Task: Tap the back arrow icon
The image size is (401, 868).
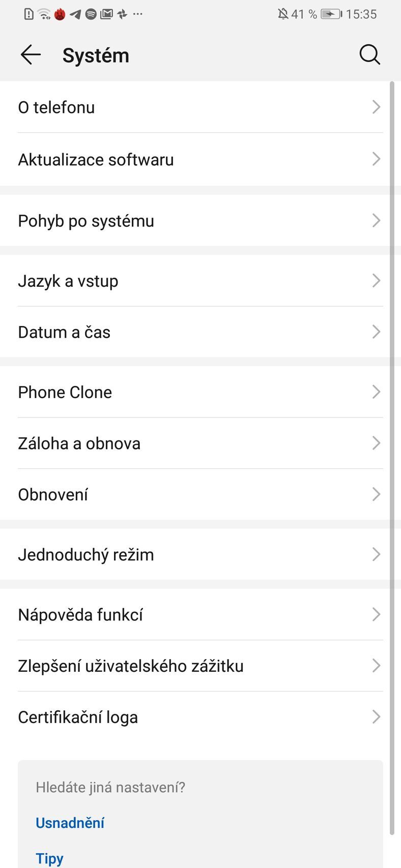Action: (31, 55)
